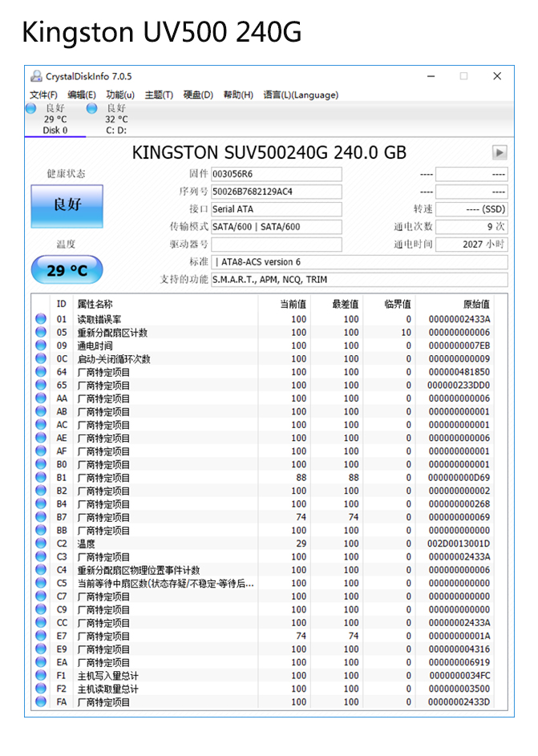Viewport: 538px width, 756px height.
Task: Open the 功能(u) menu
Action: click(120, 95)
